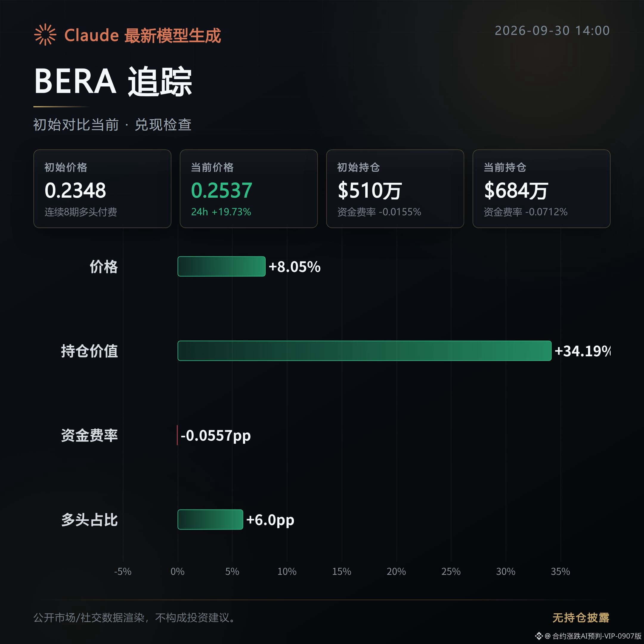Click the BERA 追踪 title
This screenshot has height=644, width=644.
pos(113,81)
